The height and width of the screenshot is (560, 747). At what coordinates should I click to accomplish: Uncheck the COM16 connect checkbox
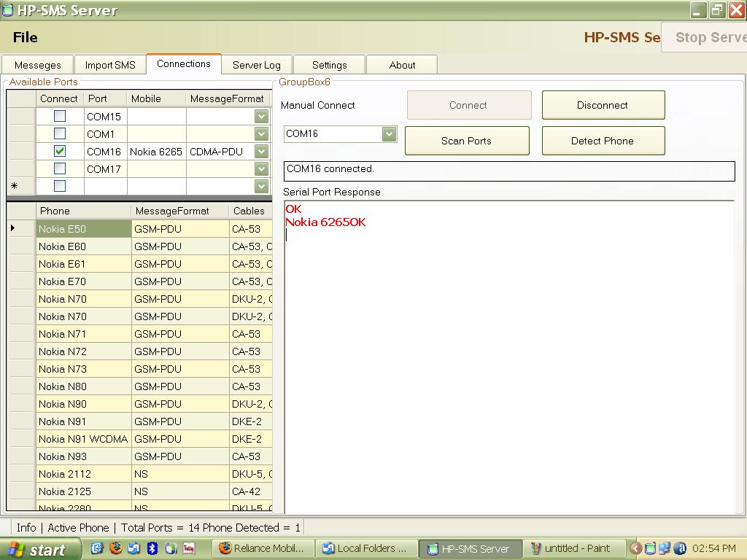pos(60,151)
